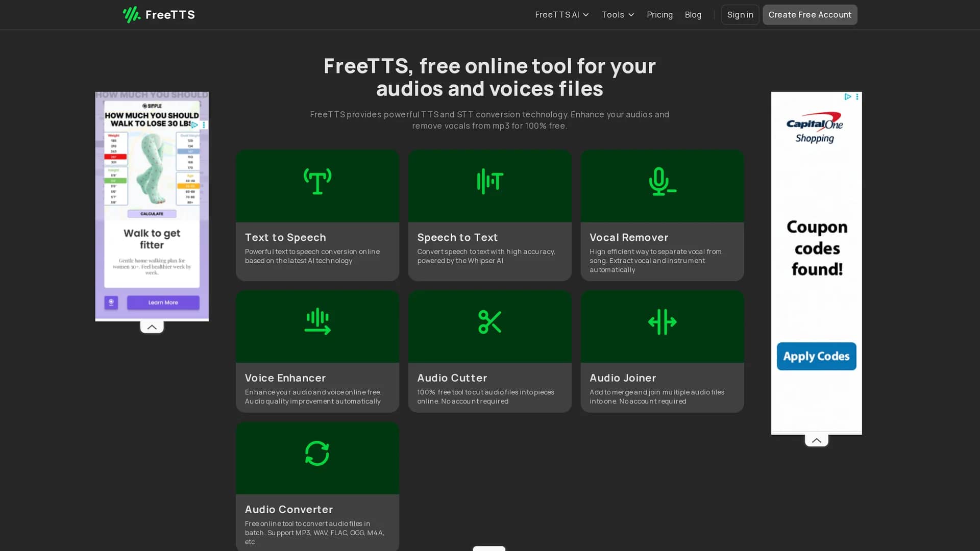Click '100% free tool to cut audio' description
This screenshot has height=551, width=980.
[x=485, y=397]
